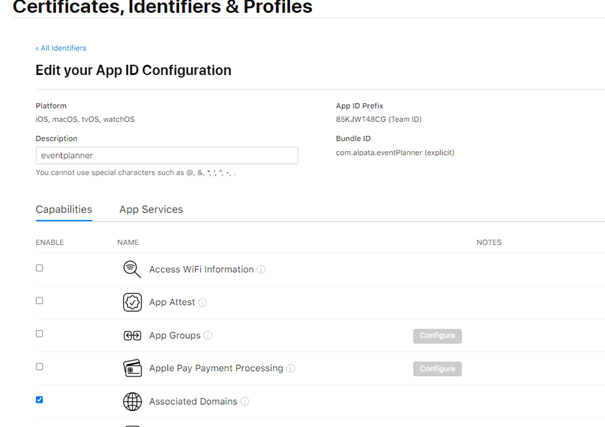Click the ENABLE column header

pos(50,242)
